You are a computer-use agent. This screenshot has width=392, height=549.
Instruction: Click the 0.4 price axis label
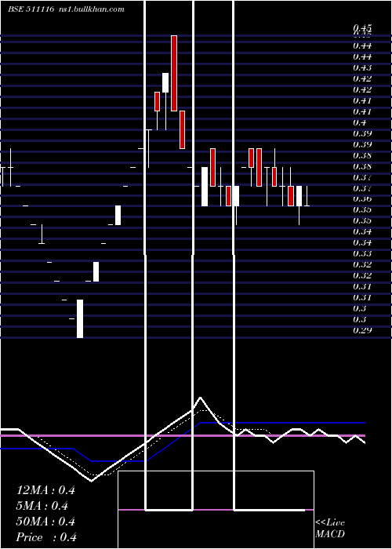(359, 122)
